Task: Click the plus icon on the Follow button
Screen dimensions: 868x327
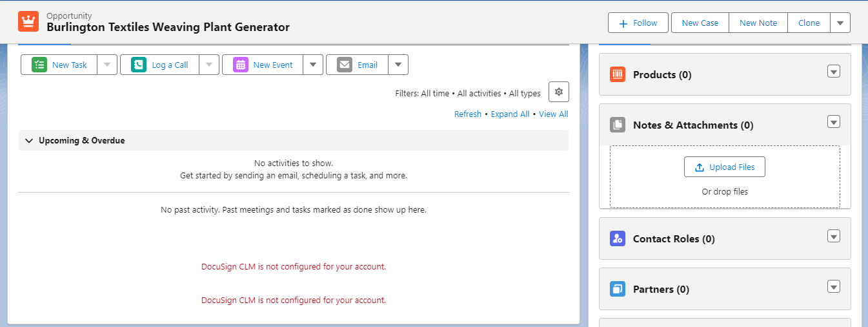Action: 623,23
